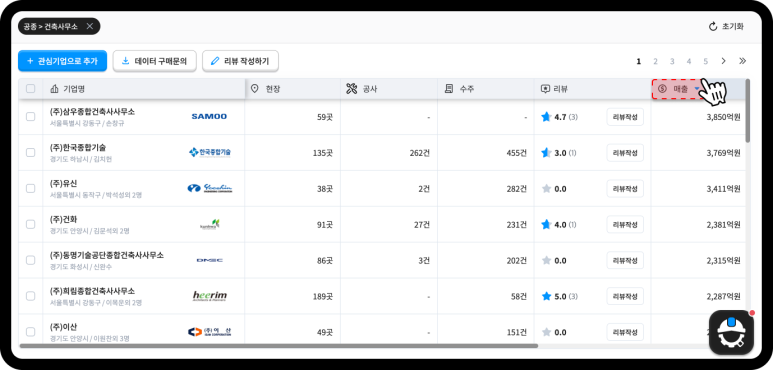Click half-star rating icon for 한국종합기술
Viewport: 773px width, 370px height.
(546, 153)
